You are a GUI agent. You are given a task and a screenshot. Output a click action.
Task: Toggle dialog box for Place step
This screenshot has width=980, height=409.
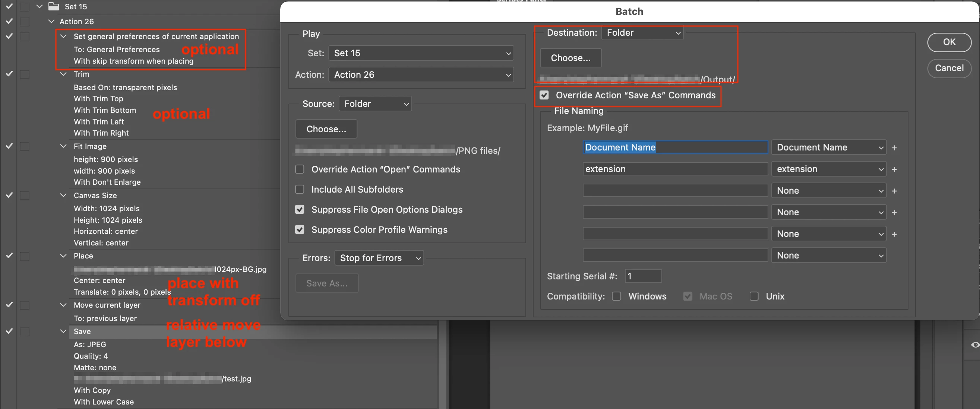[x=25, y=256]
